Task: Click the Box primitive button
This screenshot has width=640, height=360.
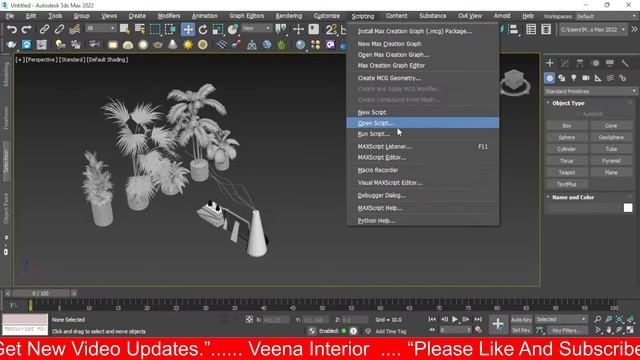Action: coord(567,126)
